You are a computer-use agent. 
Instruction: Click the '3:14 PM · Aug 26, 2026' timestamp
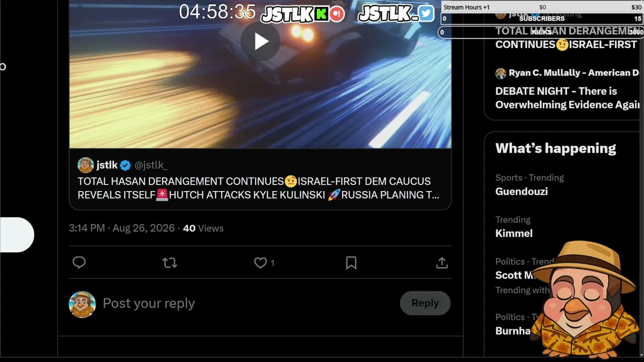(x=122, y=228)
